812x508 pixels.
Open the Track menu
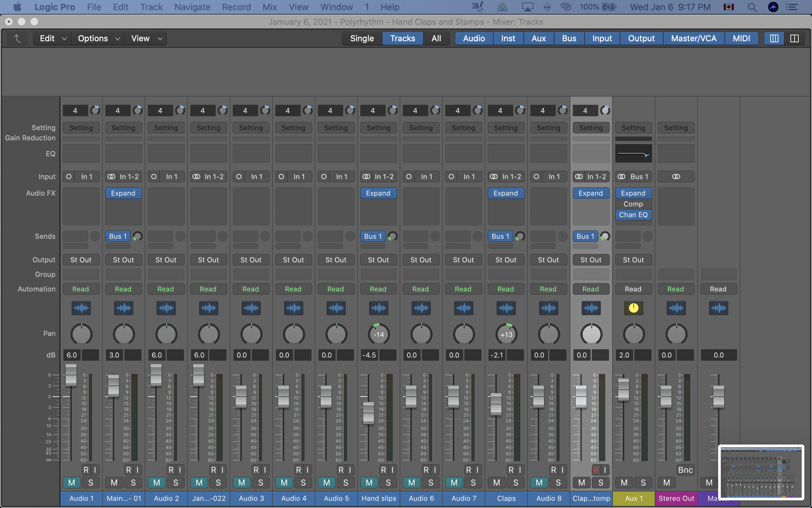click(151, 7)
